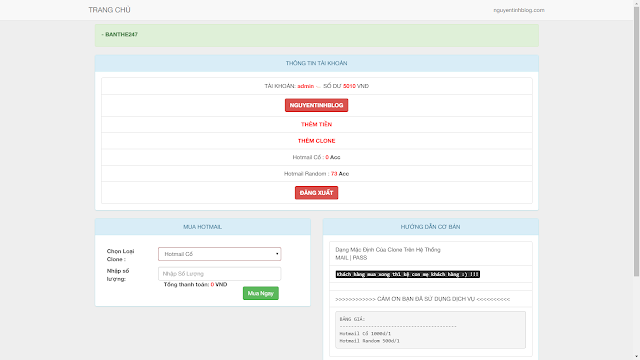Click the BANTHE247 notice text
The height and width of the screenshot is (360, 640).
pos(120,35)
